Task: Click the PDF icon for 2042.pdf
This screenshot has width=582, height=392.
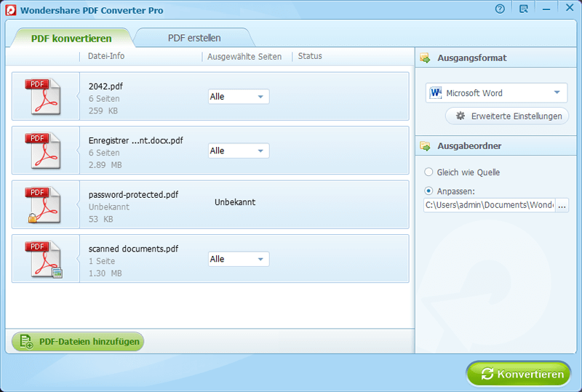Action: 43,96
